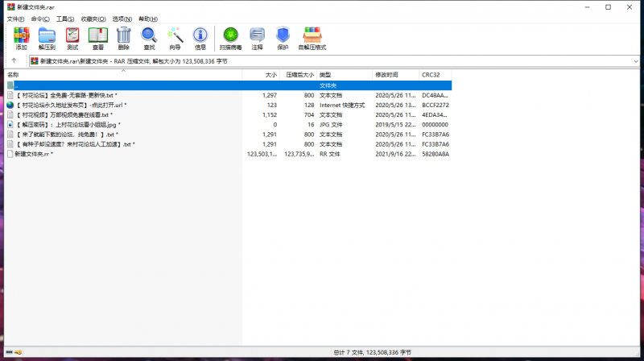The image size is (644, 361).
Task: Open the 工具(S) menu
Action: point(67,18)
